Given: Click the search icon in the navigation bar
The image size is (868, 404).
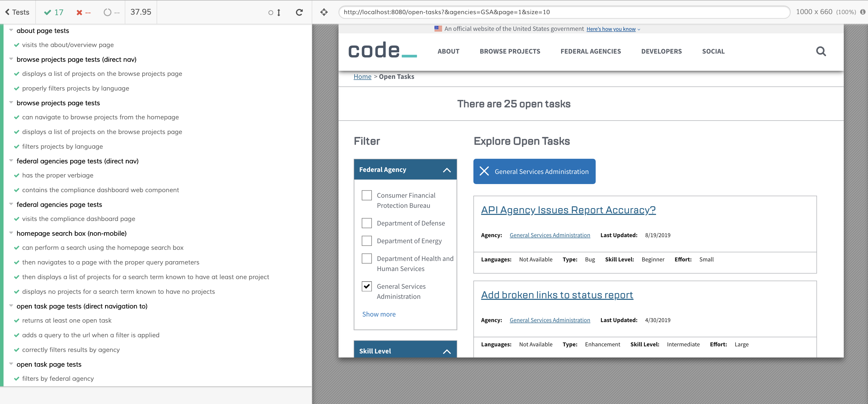Looking at the screenshot, I should coord(822,52).
